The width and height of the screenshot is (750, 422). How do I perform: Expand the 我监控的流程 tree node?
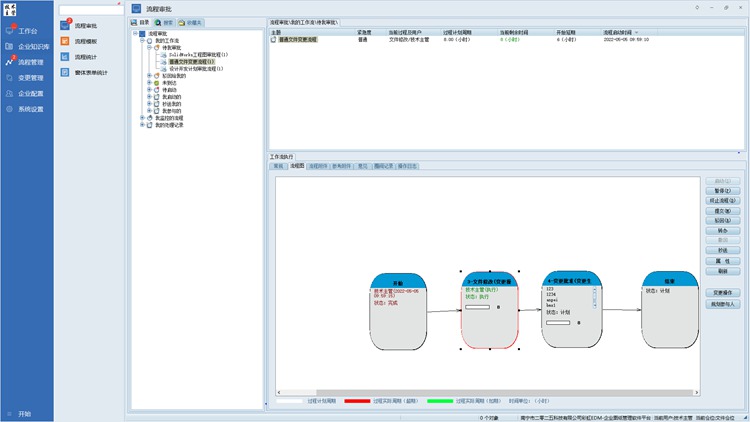click(x=143, y=118)
